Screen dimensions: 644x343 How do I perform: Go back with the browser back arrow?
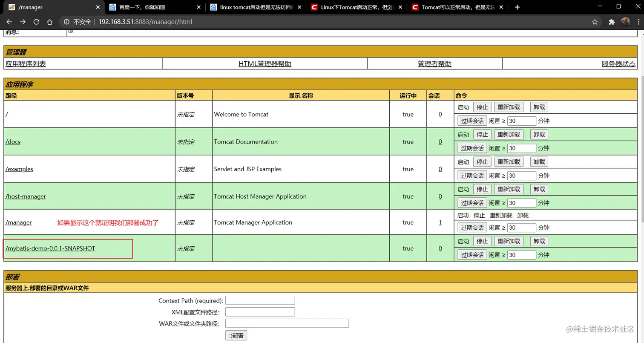(x=9, y=22)
